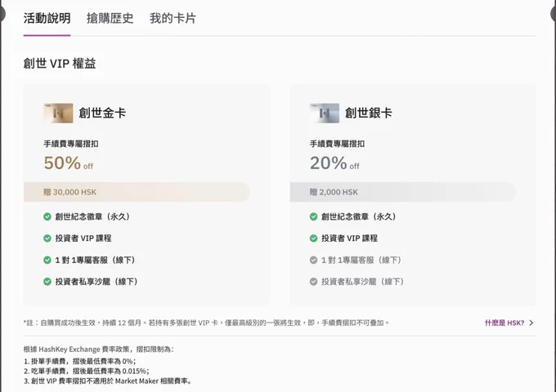556x392 pixels.
Task: Click the 創世金卡 card thumbnail
Action: (x=58, y=113)
